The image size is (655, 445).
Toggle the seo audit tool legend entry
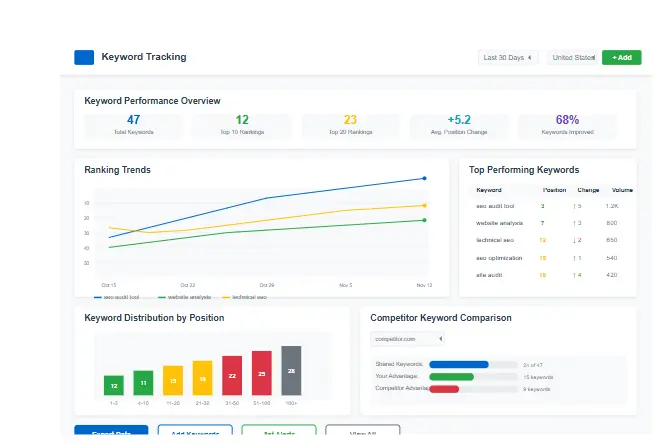(x=118, y=297)
